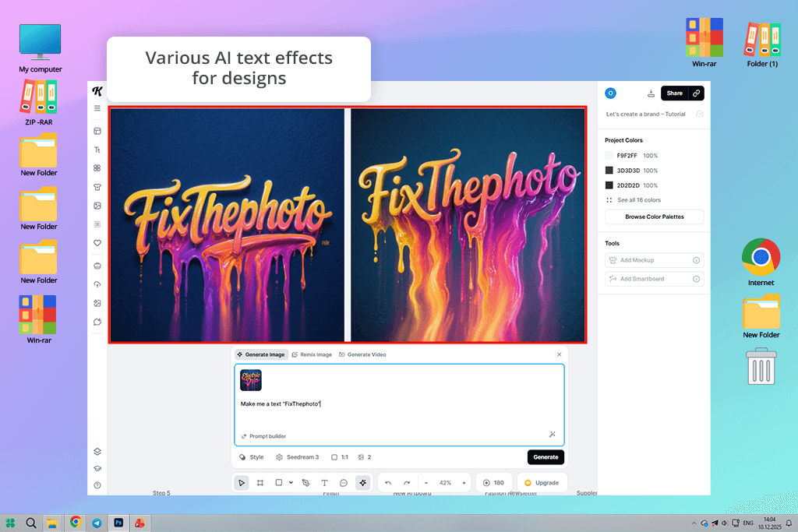This screenshot has height=532, width=798.
Task: Select the Pen tool
Action: pos(305,483)
